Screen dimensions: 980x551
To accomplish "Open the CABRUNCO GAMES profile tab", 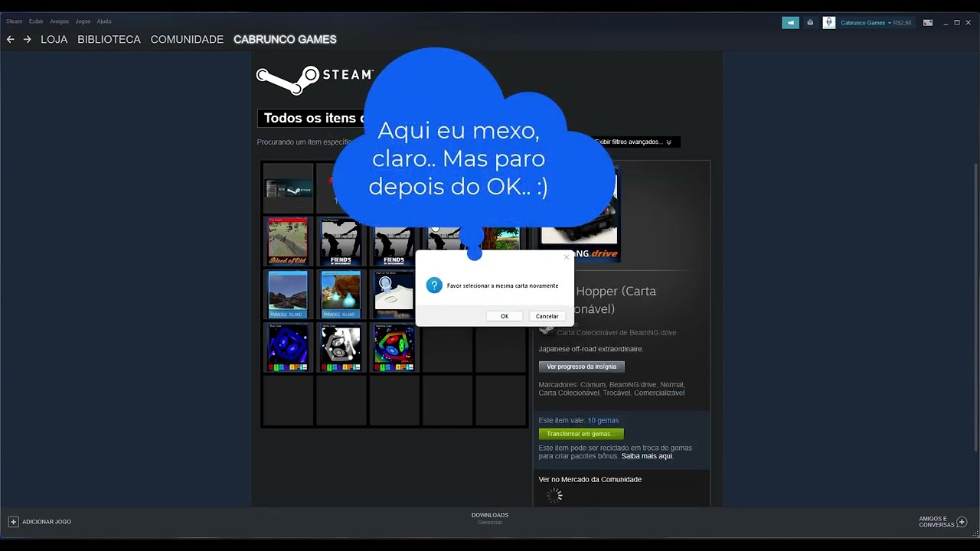I will point(285,39).
